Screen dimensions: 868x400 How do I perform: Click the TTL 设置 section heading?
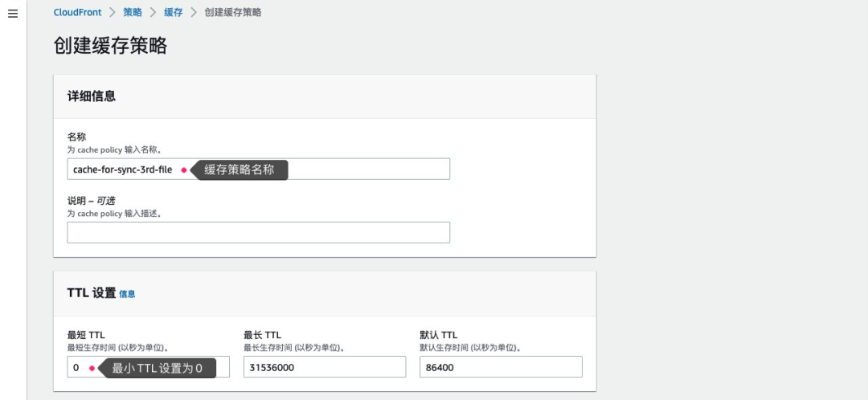tap(92, 293)
